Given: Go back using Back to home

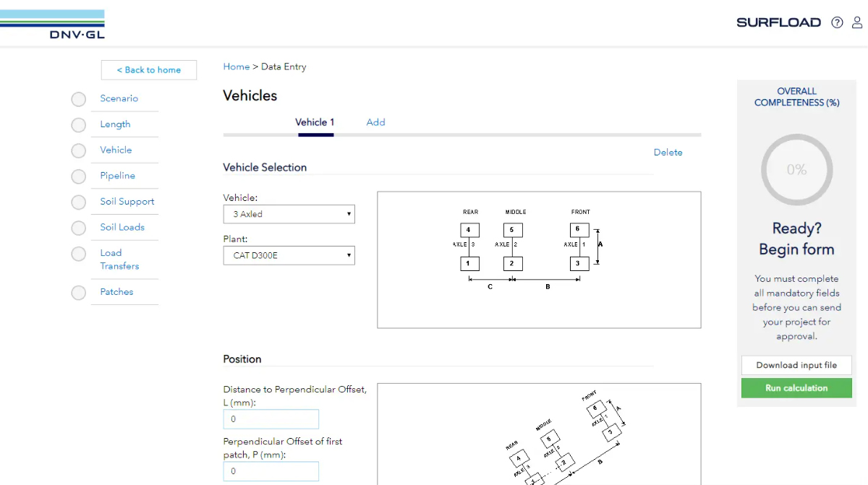Looking at the screenshot, I should (149, 70).
